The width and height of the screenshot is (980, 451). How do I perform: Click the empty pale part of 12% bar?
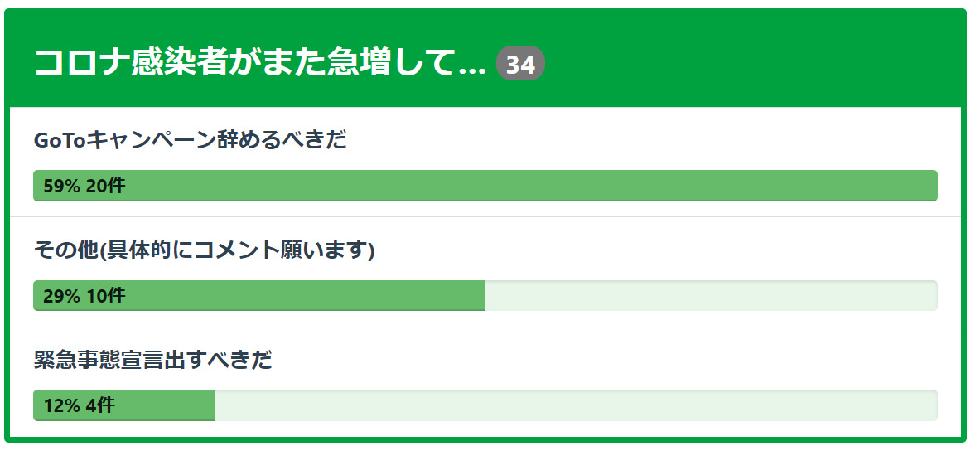tap(575, 405)
